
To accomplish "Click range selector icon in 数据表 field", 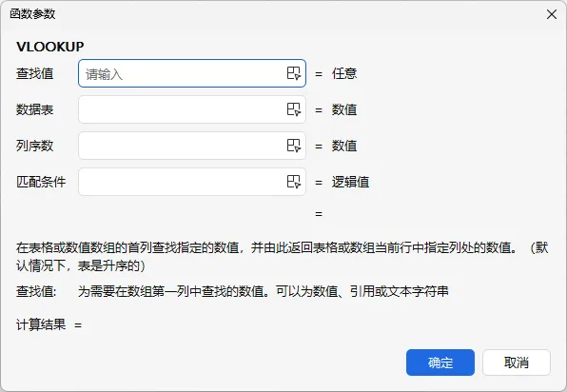I will (294, 109).
